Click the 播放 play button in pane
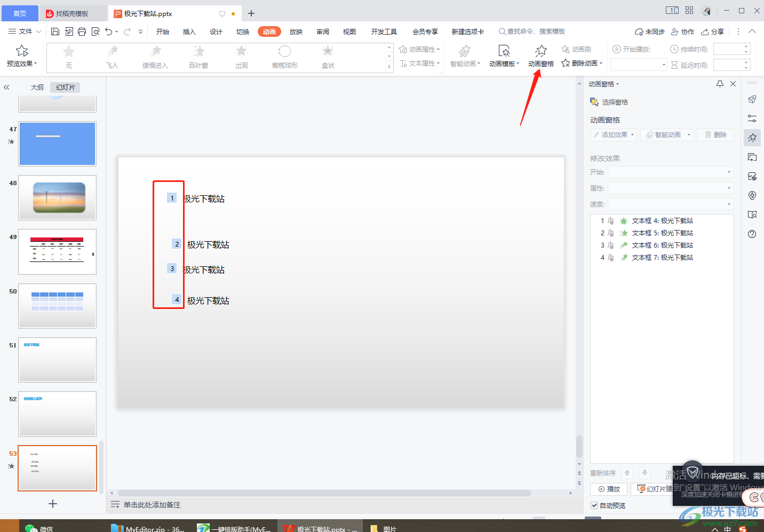The image size is (764, 532). pos(609,489)
